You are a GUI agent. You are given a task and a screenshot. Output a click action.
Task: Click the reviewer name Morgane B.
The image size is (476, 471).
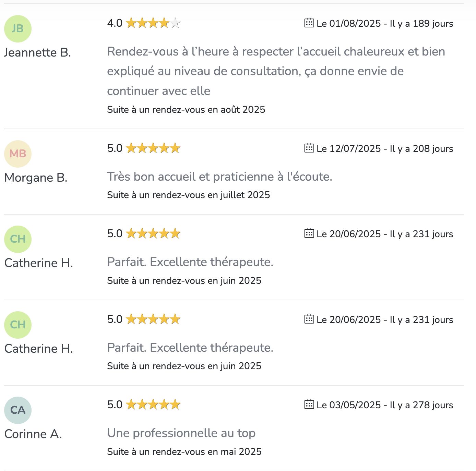[36, 178]
